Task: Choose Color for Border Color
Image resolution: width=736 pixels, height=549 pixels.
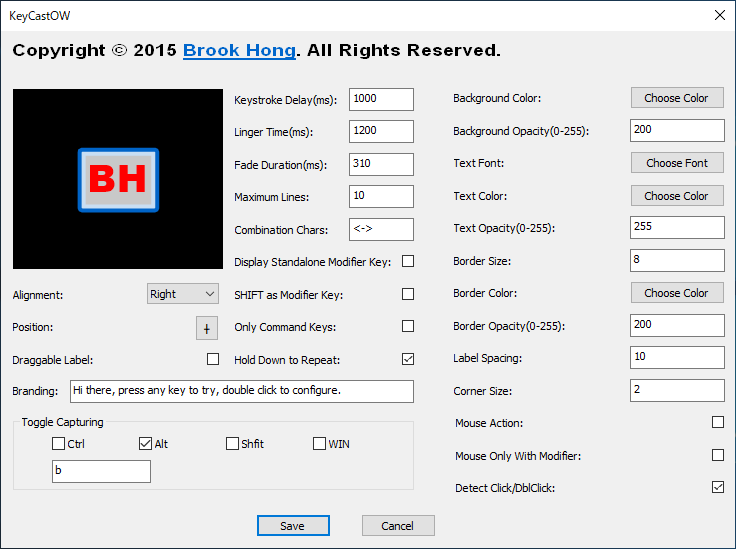Action: (677, 293)
